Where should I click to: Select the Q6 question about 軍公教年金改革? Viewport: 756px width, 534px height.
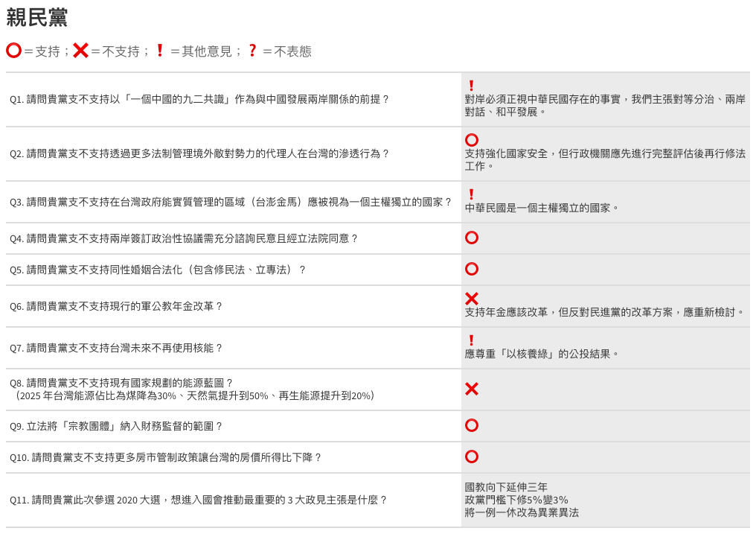[116, 306]
